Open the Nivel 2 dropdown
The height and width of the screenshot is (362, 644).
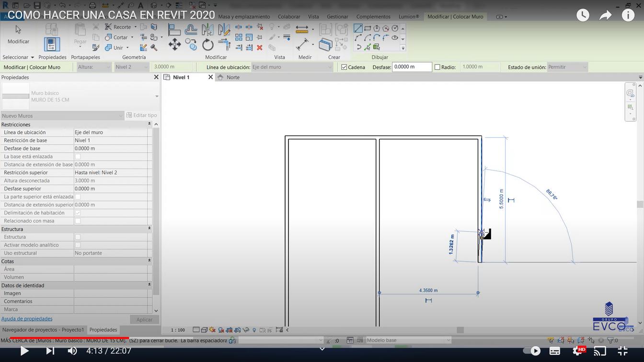tap(132, 67)
